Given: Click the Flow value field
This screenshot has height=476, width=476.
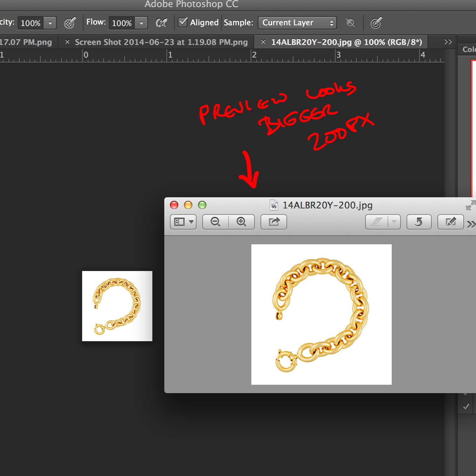Looking at the screenshot, I should coord(122,23).
